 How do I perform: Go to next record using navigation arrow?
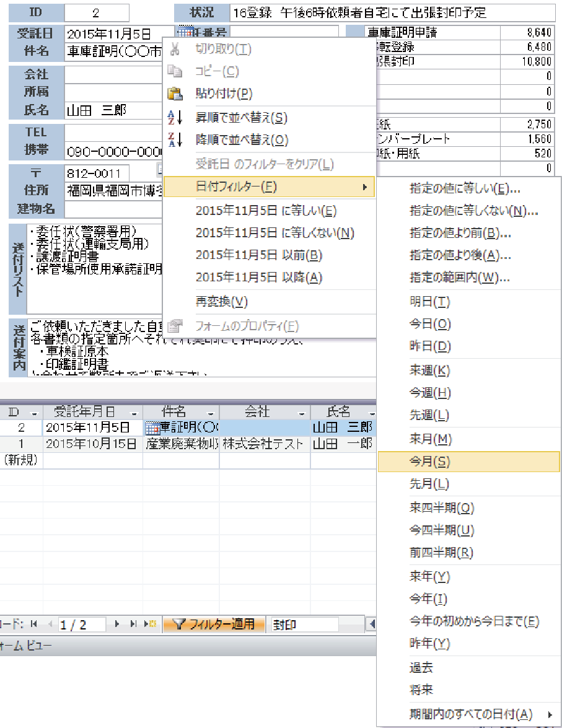(117, 624)
